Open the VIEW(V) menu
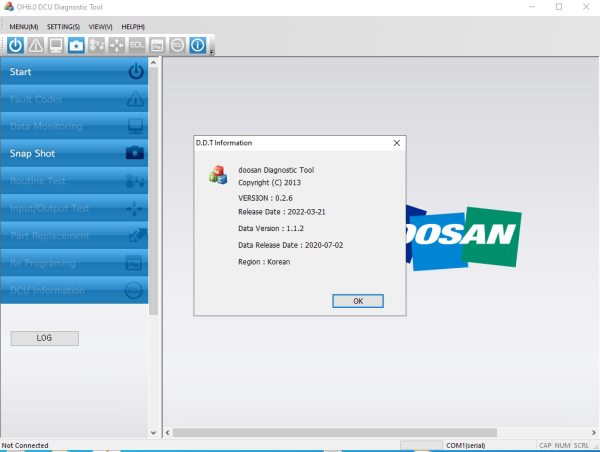This screenshot has height=452, width=600. point(101,27)
